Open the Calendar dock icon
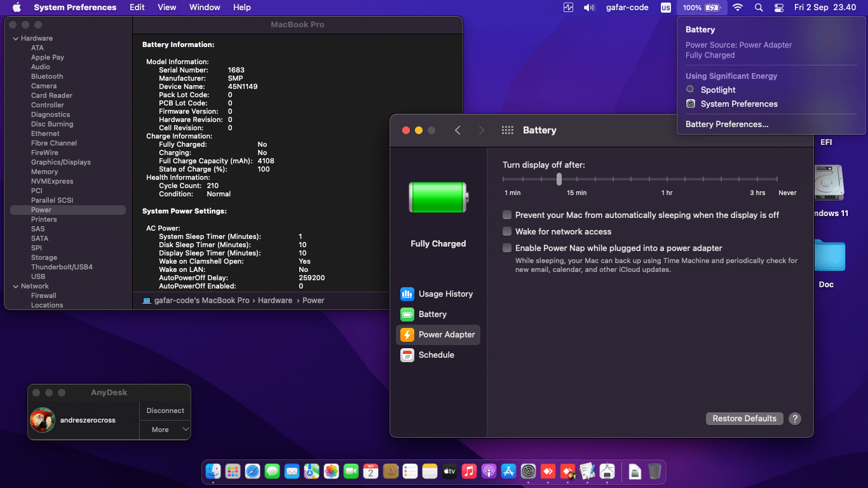This screenshot has width=868, height=488. click(x=370, y=471)
